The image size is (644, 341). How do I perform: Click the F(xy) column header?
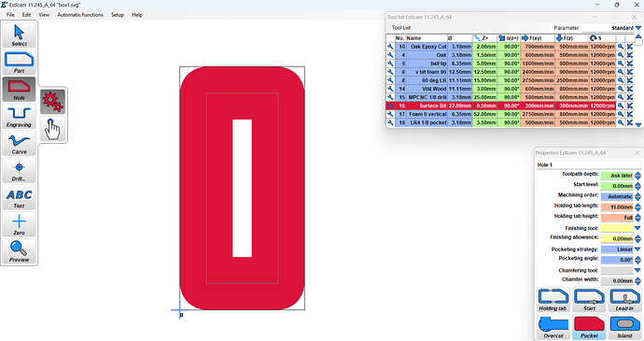coord(538,38)
